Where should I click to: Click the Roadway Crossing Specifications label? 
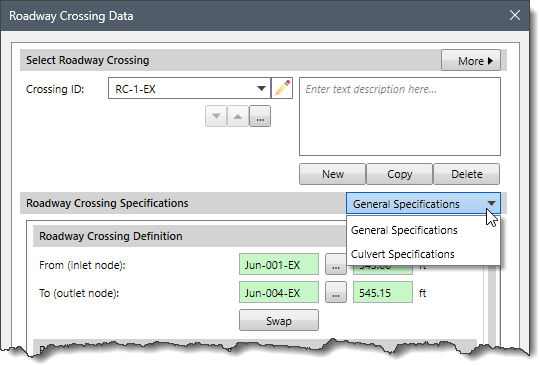107,203
